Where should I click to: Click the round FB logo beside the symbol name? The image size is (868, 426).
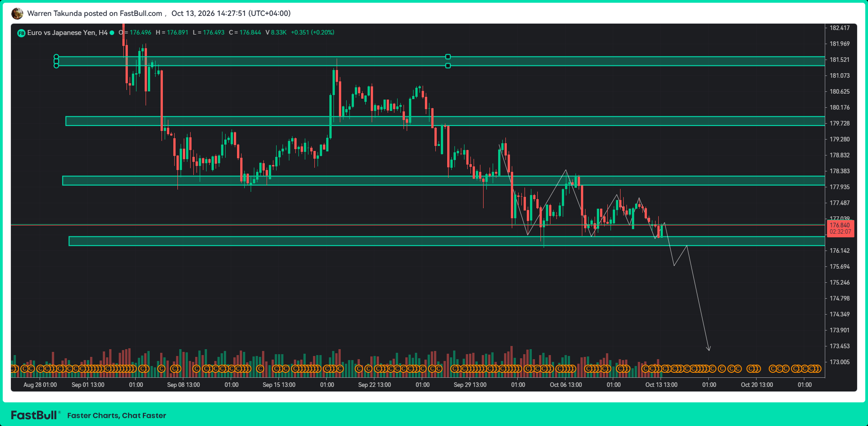(21, 33)
